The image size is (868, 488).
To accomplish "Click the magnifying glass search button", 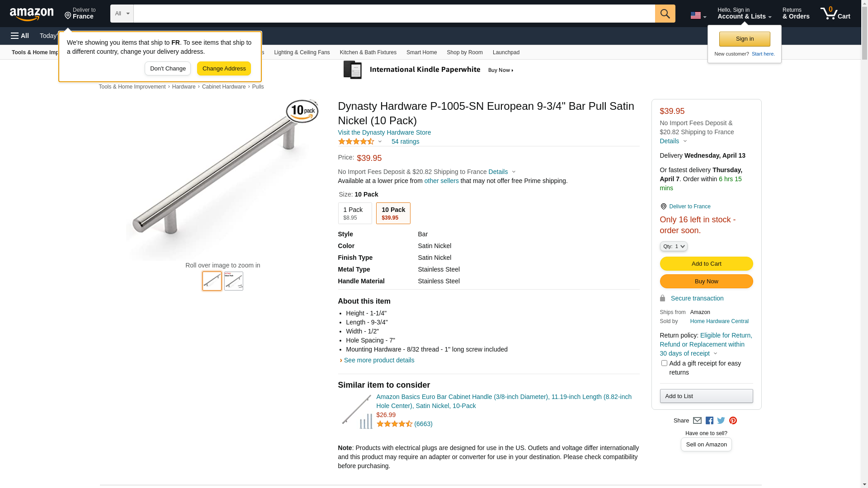I will [x=665, y=14].
